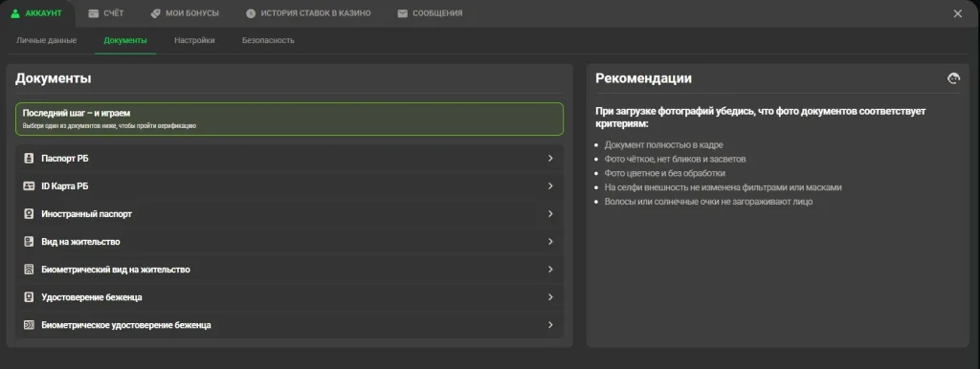The image size is (980, 369).
Task: Click the Вид на жительство icon
Action: 28,242
